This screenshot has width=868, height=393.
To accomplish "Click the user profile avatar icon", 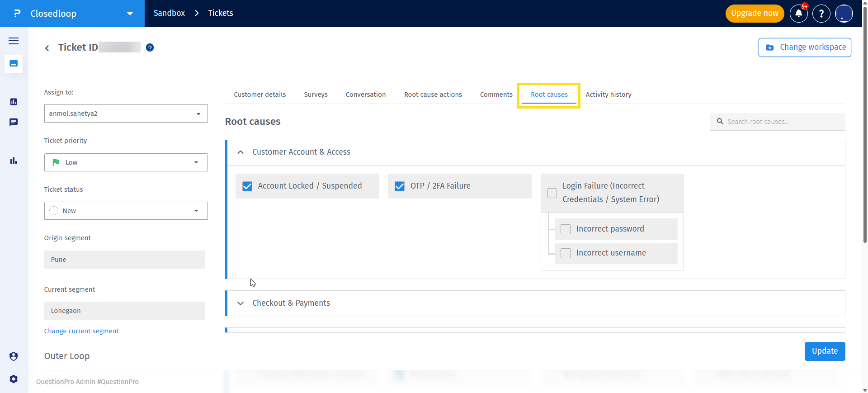I will (844, 14).
